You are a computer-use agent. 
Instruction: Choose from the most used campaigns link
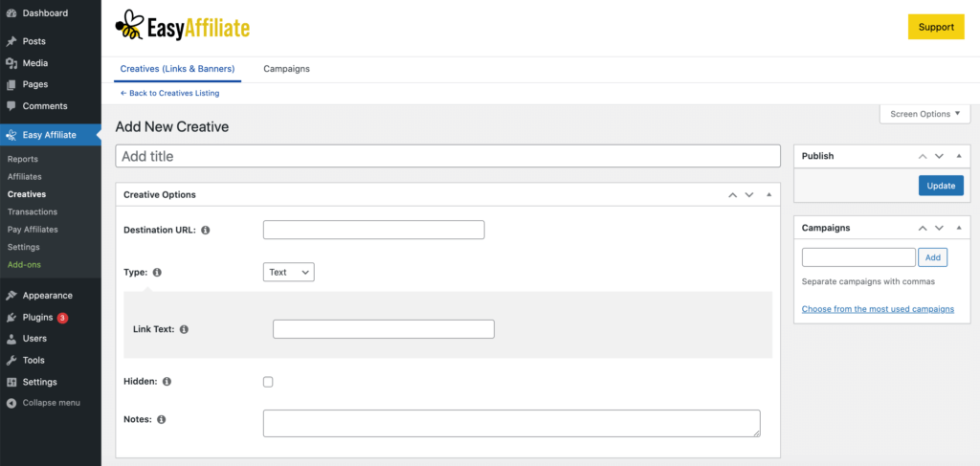878,308
